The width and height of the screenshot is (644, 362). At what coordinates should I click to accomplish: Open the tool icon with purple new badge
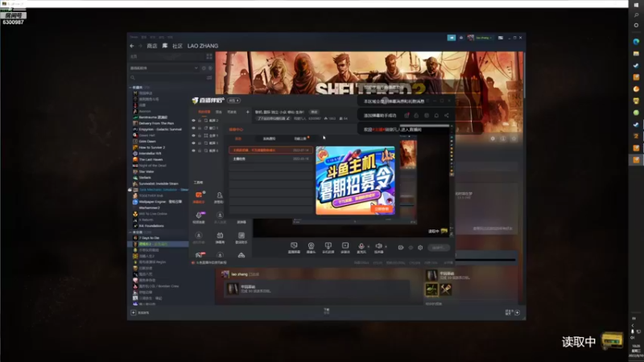pyautogui.click(x=199, y=216)
